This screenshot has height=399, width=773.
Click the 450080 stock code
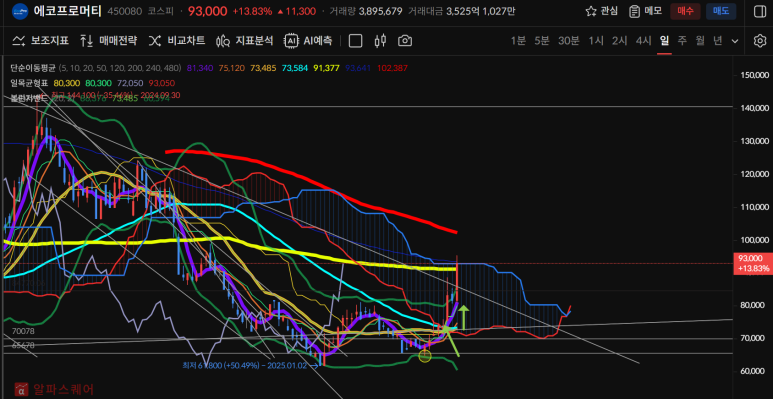coord(125,11)
